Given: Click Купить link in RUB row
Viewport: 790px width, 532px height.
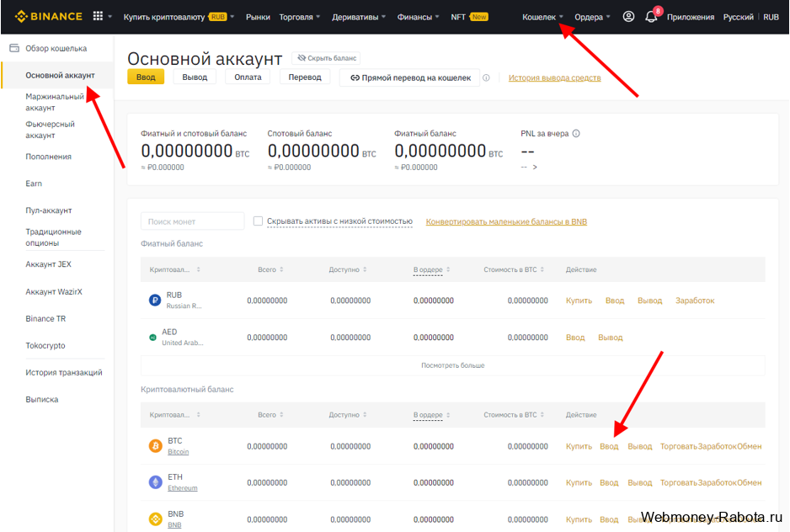Looking at the screenshot, I should [579, 301].
